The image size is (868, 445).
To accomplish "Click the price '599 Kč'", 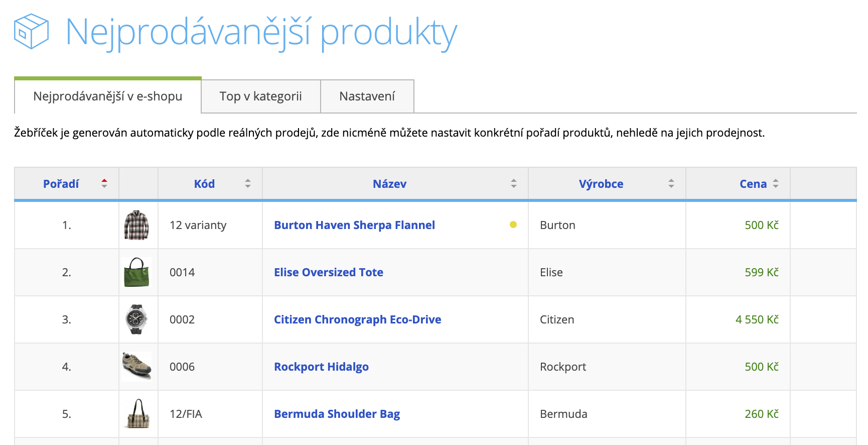I will pyautogui.click(x=762, y=272).
